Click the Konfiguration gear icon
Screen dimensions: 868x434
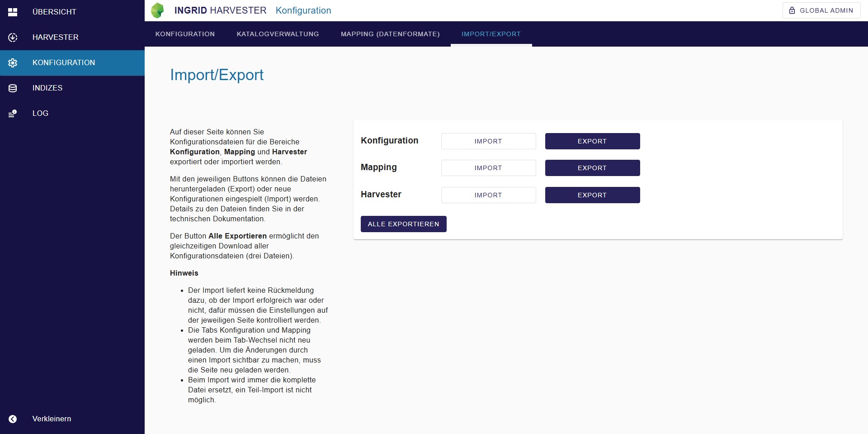coord(13,63)
